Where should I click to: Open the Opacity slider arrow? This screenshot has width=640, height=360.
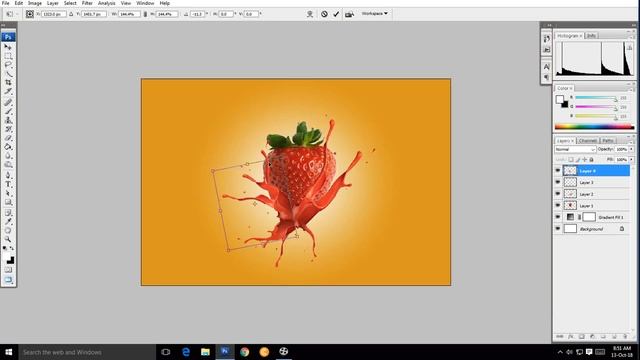point(631,149)
